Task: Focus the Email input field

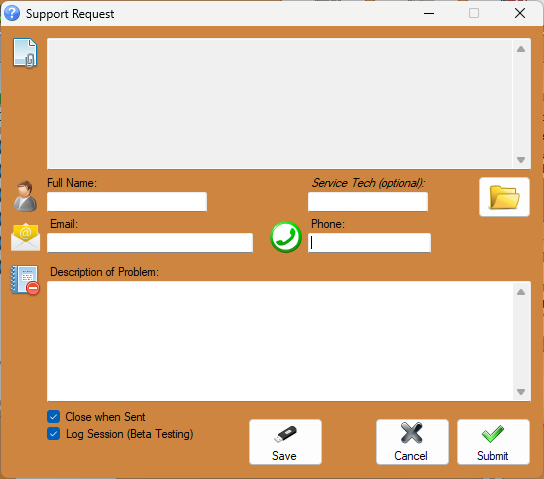Action: [x=150, y=243]
